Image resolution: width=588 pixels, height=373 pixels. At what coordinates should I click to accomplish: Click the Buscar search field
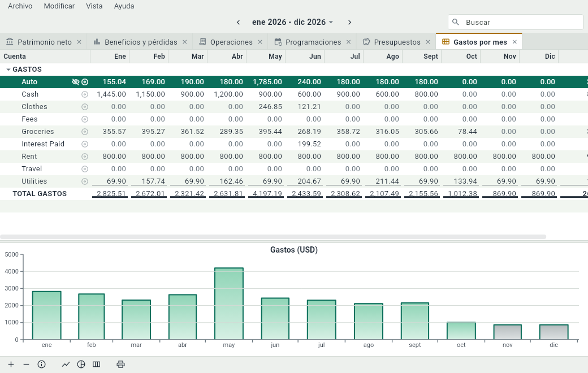[515, 22]
